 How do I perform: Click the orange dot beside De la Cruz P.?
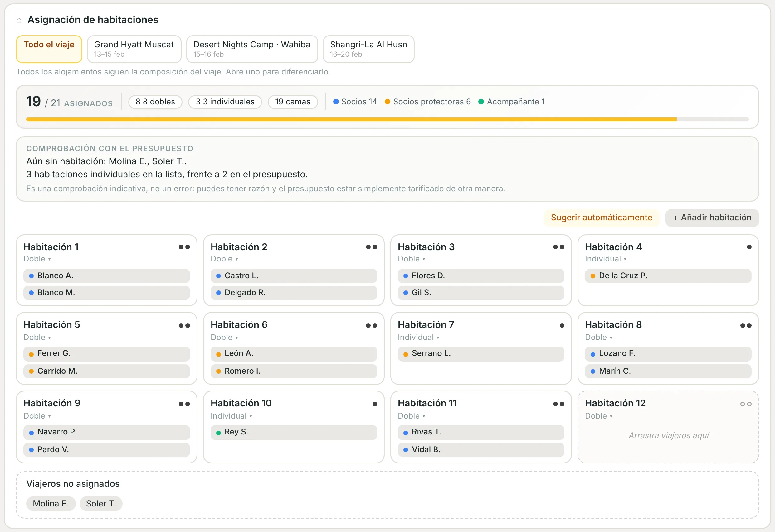tap(593, 276)
